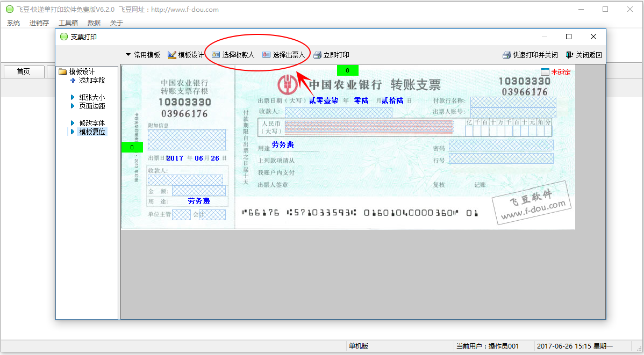Select 修改字体 in sidebar
The width and height of the screenshot is (644, 355).
point(92,123)
